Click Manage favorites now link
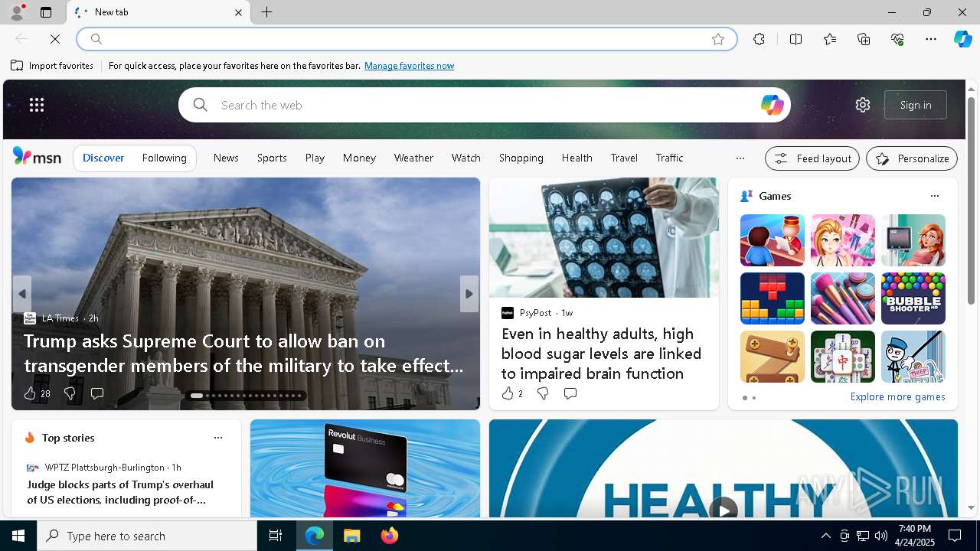The image size is (980, 551). [x=409, y=66]
